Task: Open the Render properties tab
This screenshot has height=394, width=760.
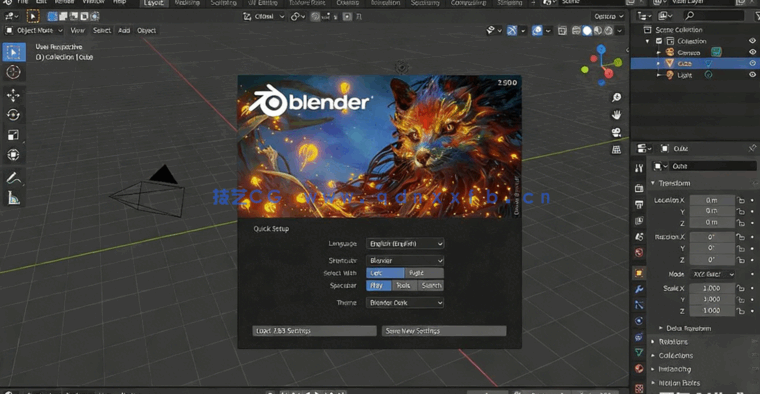Action: (639, 188)
